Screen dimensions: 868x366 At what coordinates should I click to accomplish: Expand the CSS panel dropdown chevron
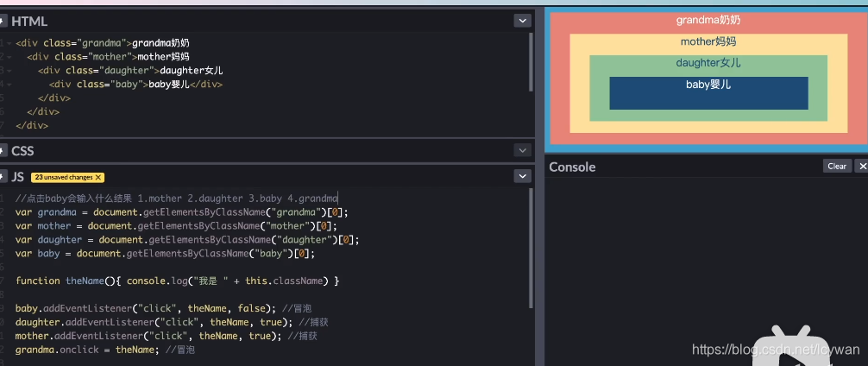[522, 150]
